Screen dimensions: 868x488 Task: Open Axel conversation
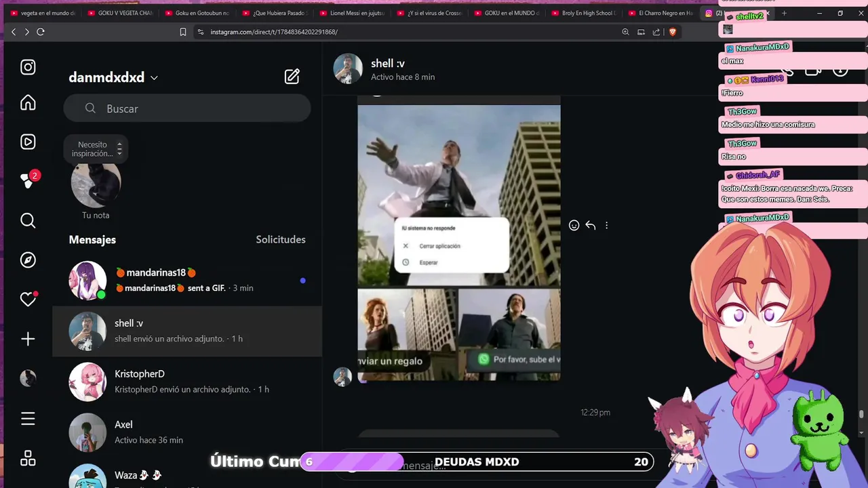click(187, 432)
